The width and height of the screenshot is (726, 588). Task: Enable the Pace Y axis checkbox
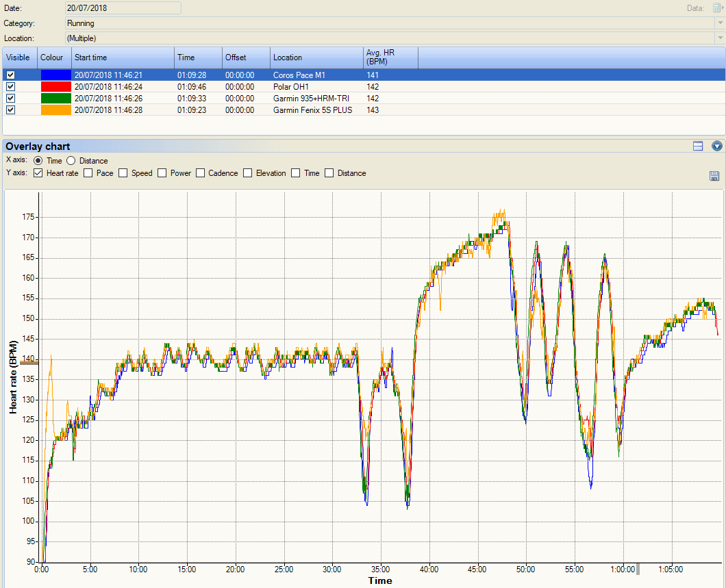(x=88, y=173)
